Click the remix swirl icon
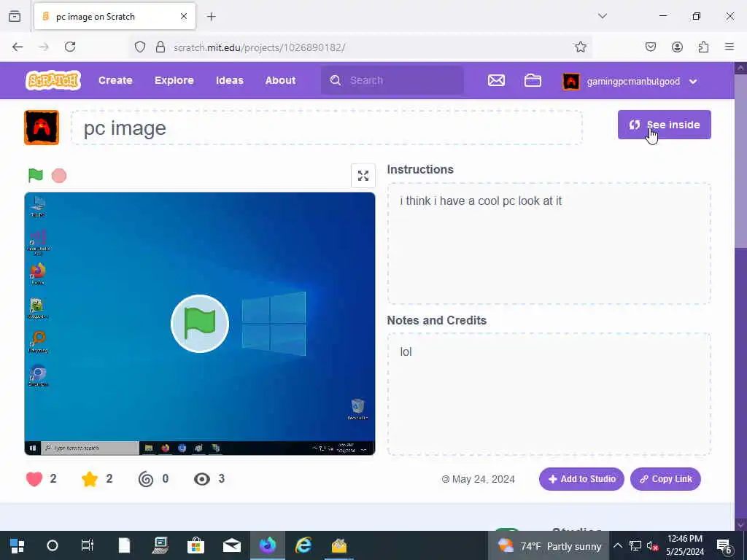The height and width of the screenshot is (560, 747). coord(146,478)
